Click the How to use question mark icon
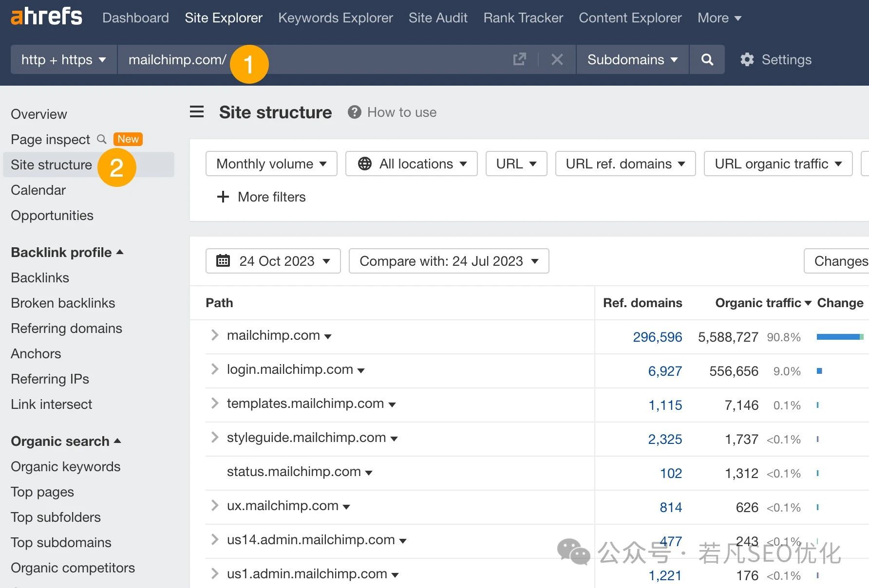Viewport: 869px width, 588px height. click(x=354, y=112)
